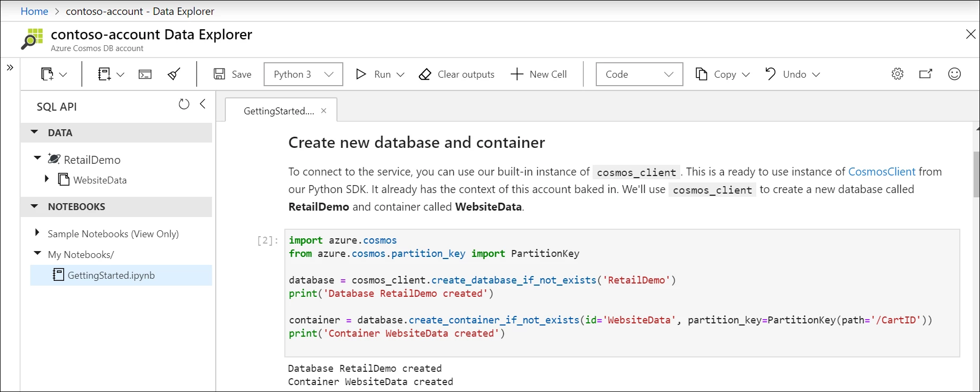The image size is (980, 392).
Task: Expand the portal side menu chevrons
Action: pyautogui.click(x=10, y=68)
